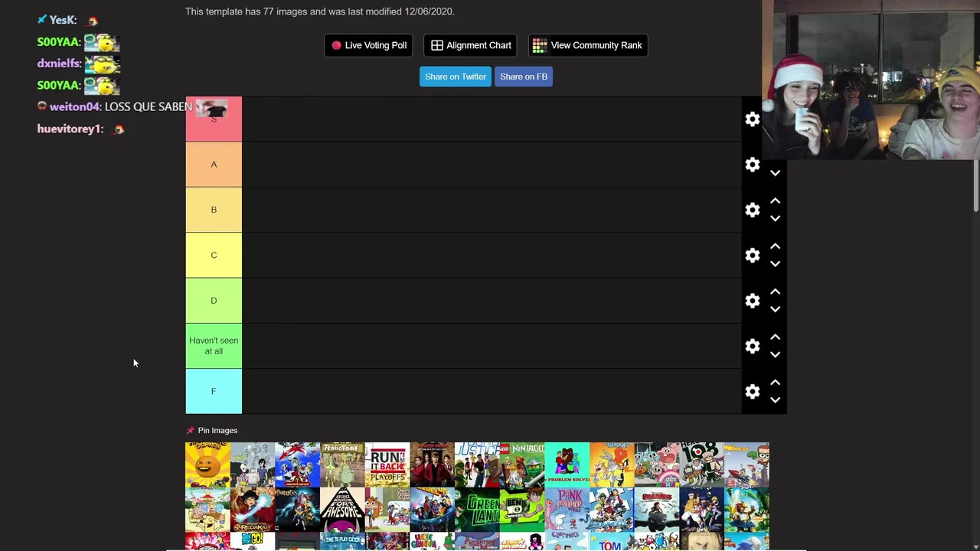
Task: Open settings gear for F tier row
Action: tap(753, 391)
